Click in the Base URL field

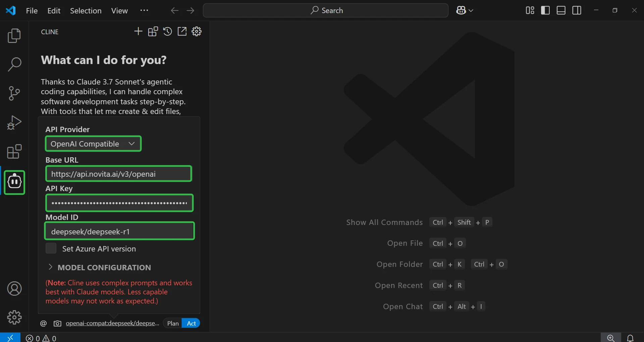(x=119, y=174)
